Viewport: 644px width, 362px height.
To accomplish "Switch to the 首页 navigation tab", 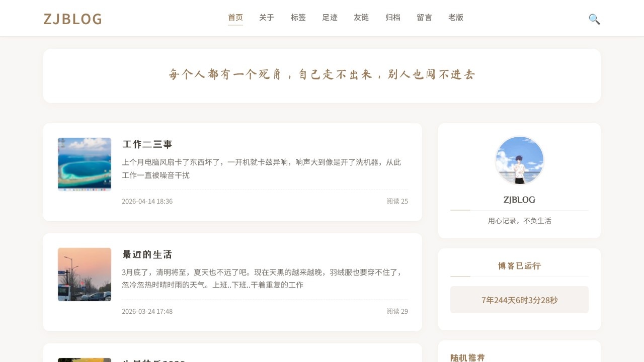I will coord(235,17).
